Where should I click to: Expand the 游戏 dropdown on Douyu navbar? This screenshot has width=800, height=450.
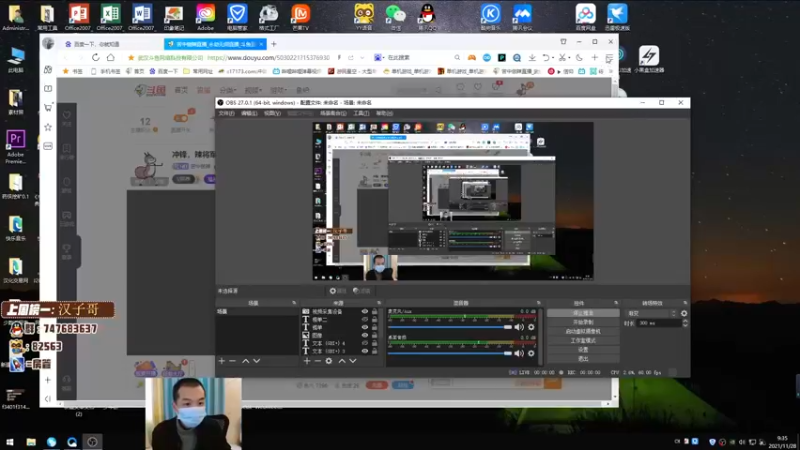(278, 90)
